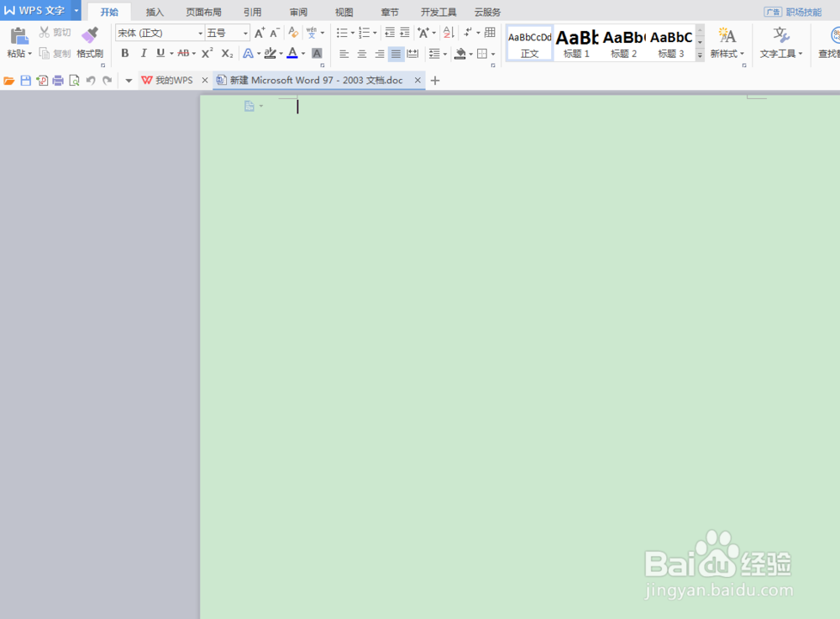
Task: Open the borders dropdown arrow
Action: (x=493, y=53)
